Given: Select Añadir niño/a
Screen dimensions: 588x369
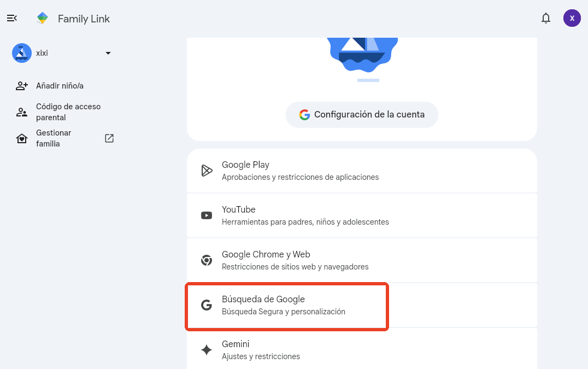Looking at the screenshot, I should pyautogui.click(x=60, y=85).
